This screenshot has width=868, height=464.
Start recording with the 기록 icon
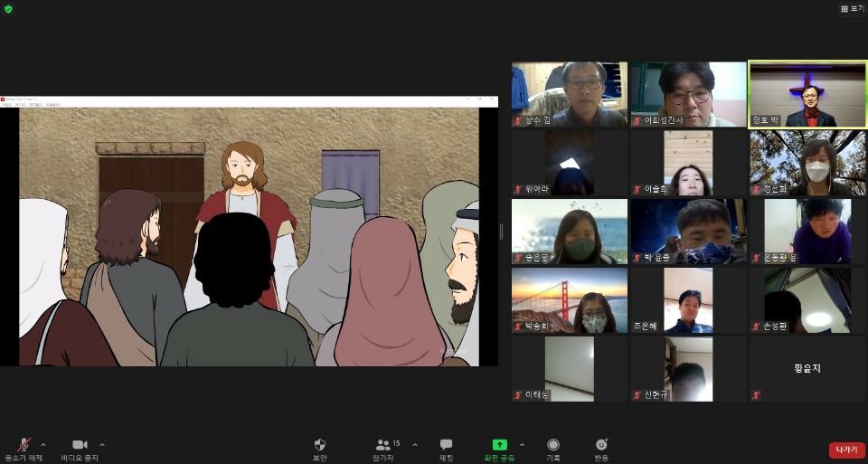(553, 445)
